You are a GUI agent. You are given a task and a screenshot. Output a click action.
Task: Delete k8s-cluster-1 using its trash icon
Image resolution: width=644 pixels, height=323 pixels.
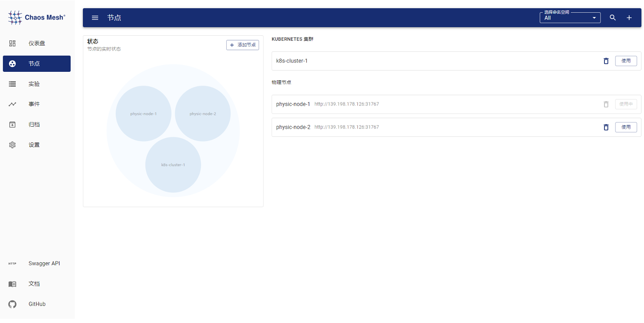click(606, 61)
